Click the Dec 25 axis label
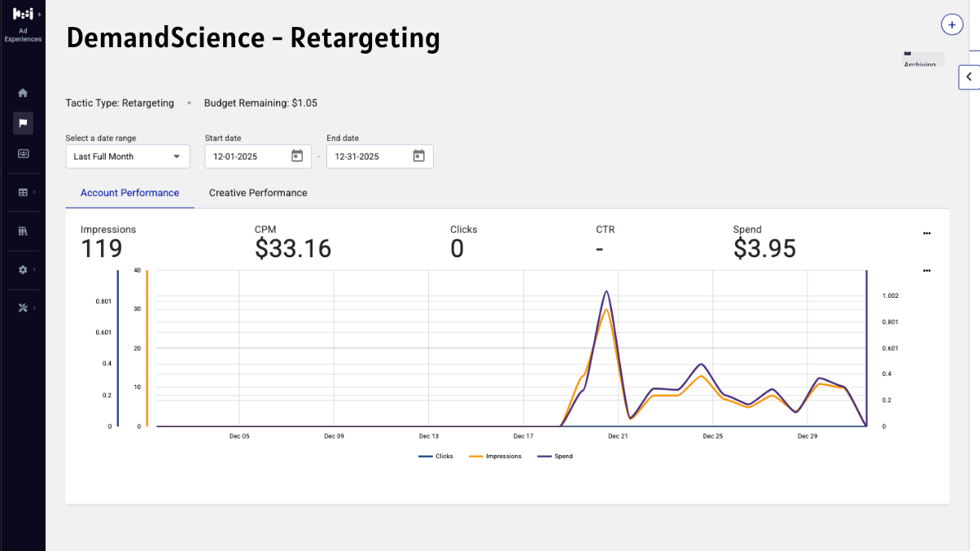Viewport: 980px width, 551px height. [712, 436]
